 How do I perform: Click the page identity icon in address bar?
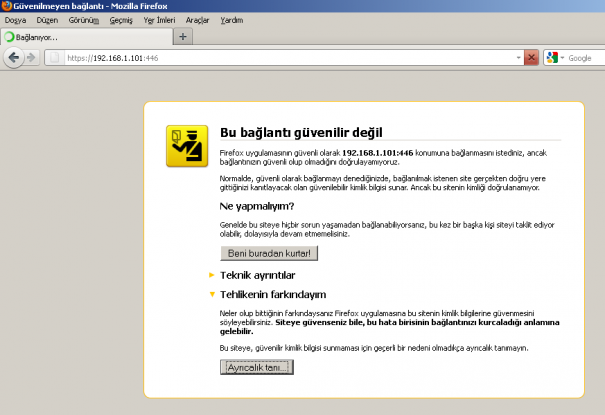coord(55,58)
